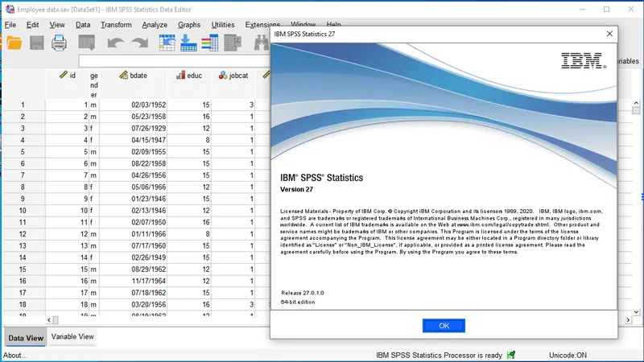Click the SPSS app icon in the title bar
The image size is (644, 362).
[x=10, y=9]
